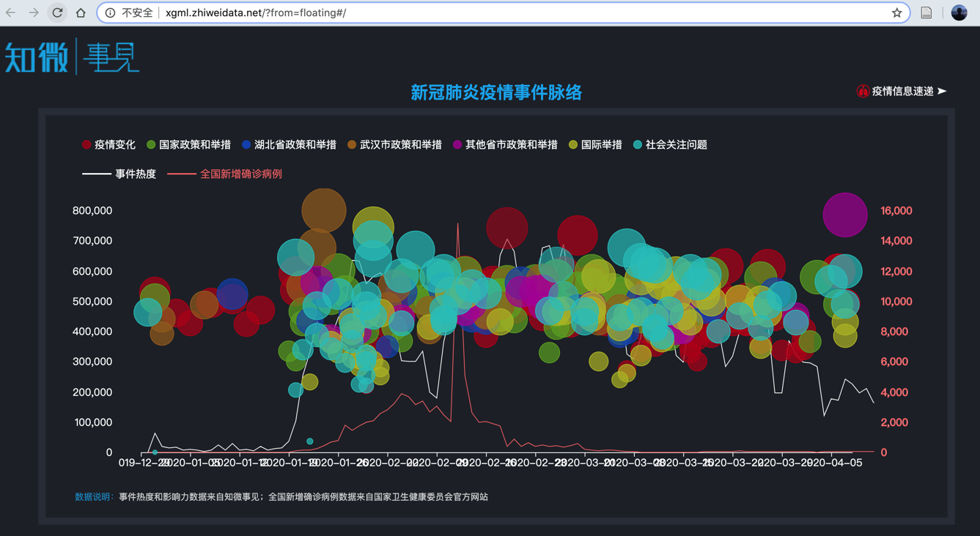Click the arrow next to 疫情信息速递
This screenshot has width=980, height=536.
pyautogui.click(x=942, y=91)
